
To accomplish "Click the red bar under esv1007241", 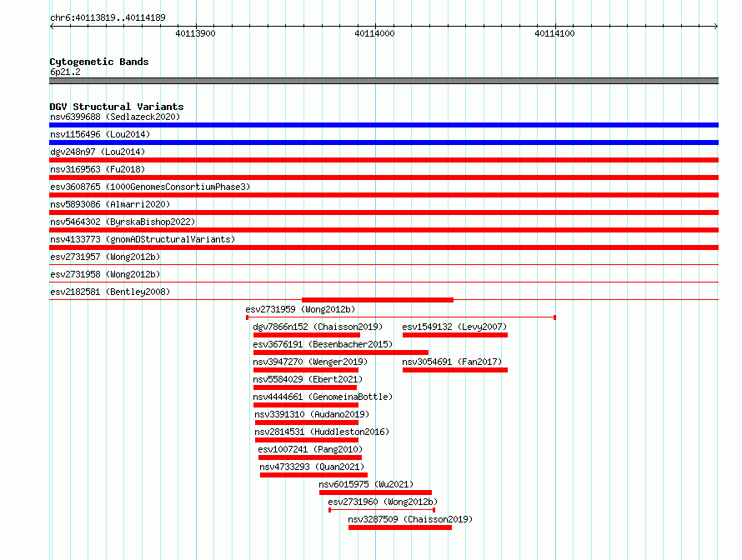I will 310,457.
